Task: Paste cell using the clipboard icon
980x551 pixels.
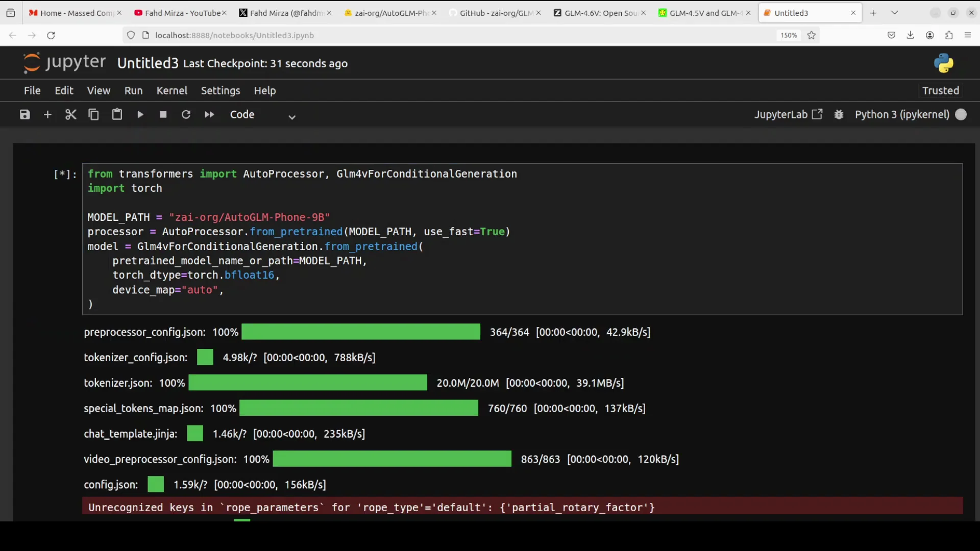Action: [x=117, y=114]
